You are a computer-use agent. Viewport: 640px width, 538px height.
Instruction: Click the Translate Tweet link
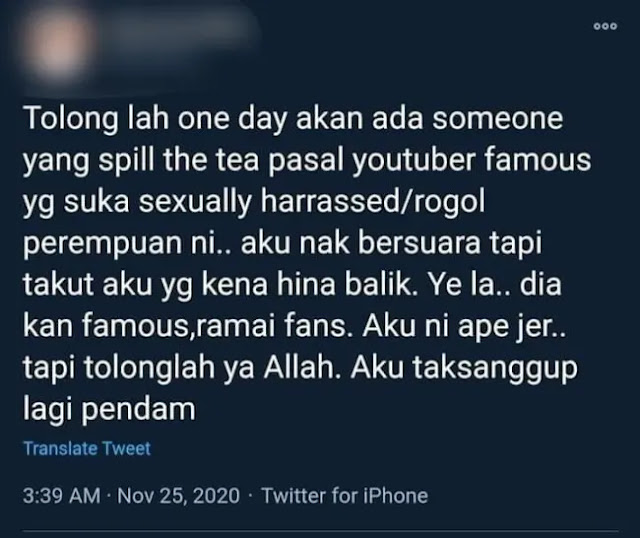(87, 448)
